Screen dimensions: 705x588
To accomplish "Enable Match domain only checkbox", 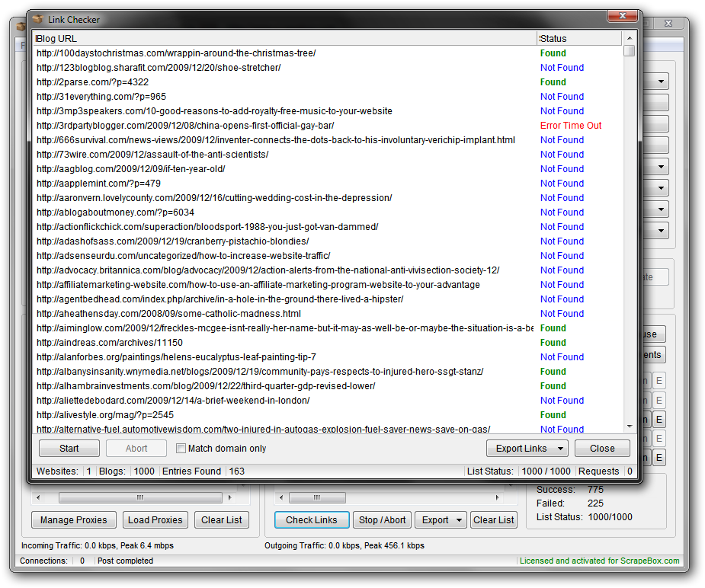I will [x=181, y=449].
